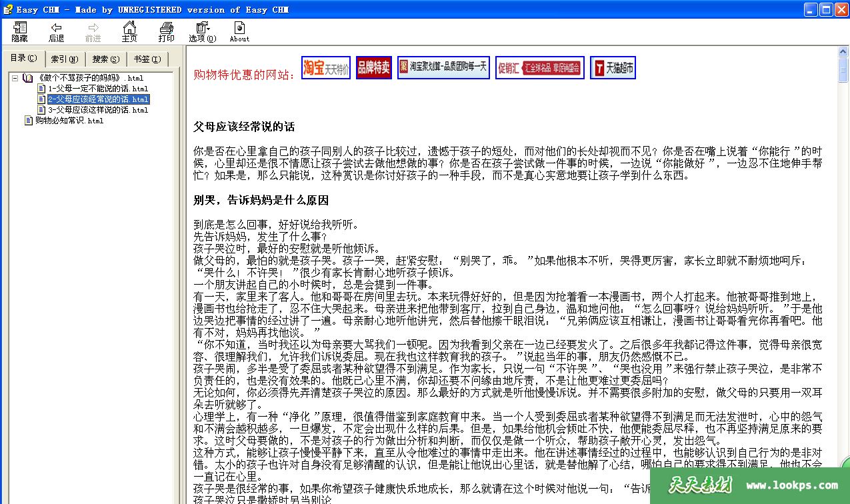Click the Back (后退) arrow icon

point(57,28)
